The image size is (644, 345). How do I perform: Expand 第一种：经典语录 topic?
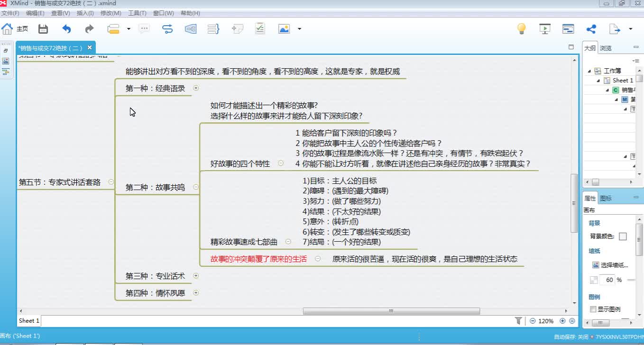[196, 88]
